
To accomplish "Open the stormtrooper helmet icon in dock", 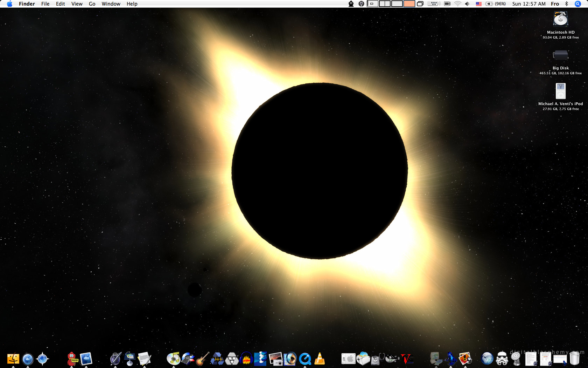I will (502, 359).
